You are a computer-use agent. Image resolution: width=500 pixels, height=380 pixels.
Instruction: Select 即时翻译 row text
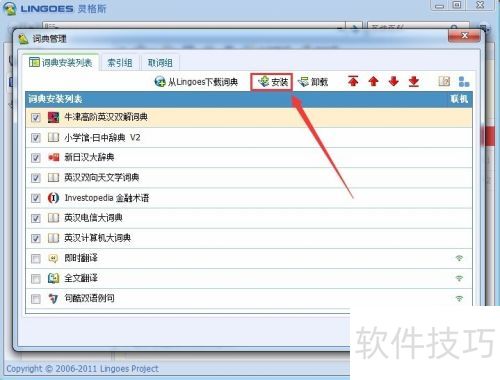(x=81, y=258)
